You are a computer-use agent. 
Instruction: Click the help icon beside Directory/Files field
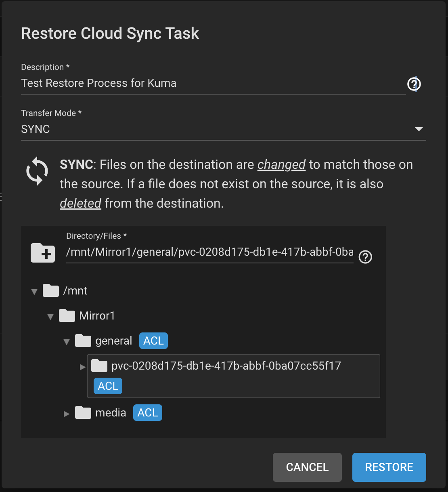pyautogui.click(x=365, y=257)
